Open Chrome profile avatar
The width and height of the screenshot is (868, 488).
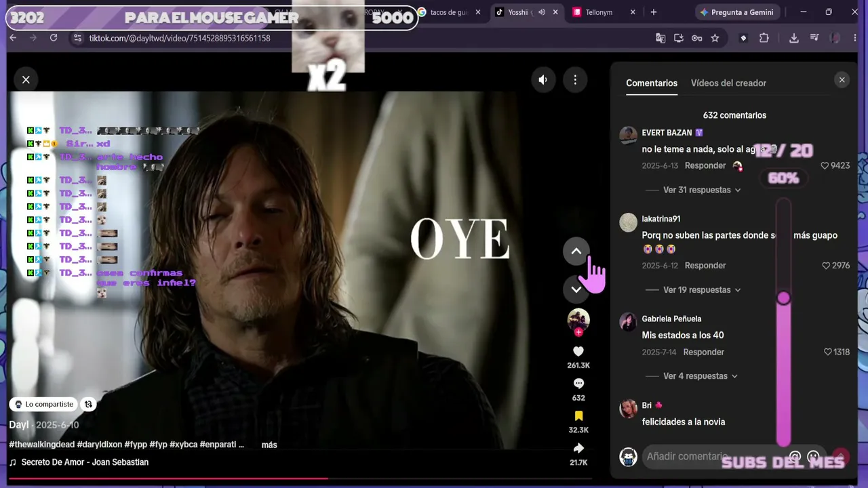tap(835, 38)
